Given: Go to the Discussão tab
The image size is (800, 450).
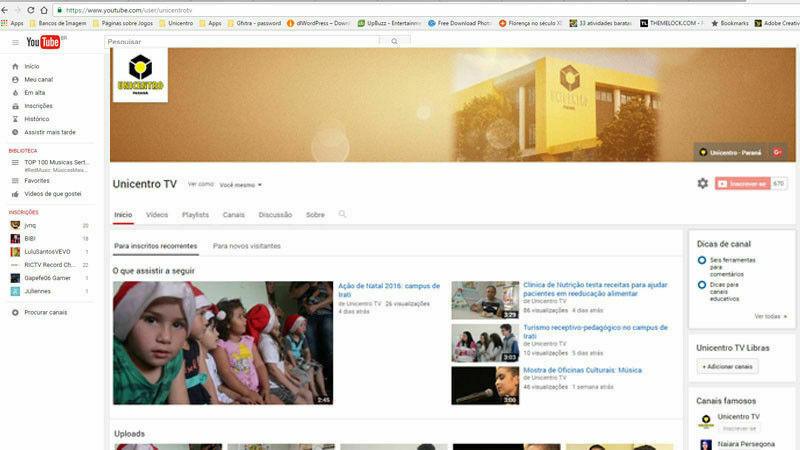Looking at the screenshot, I should pos(275,215).
